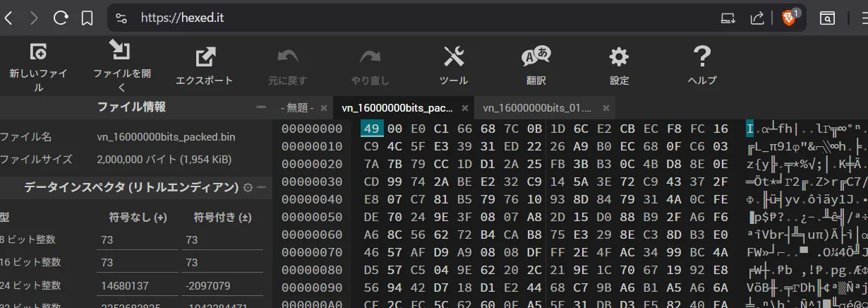Click byte 16 at end of first row
Screen dimensions: 868x308
721,129
